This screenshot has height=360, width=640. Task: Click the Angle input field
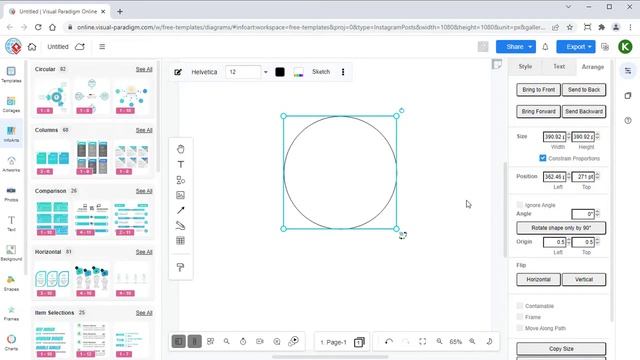point(583,213)
